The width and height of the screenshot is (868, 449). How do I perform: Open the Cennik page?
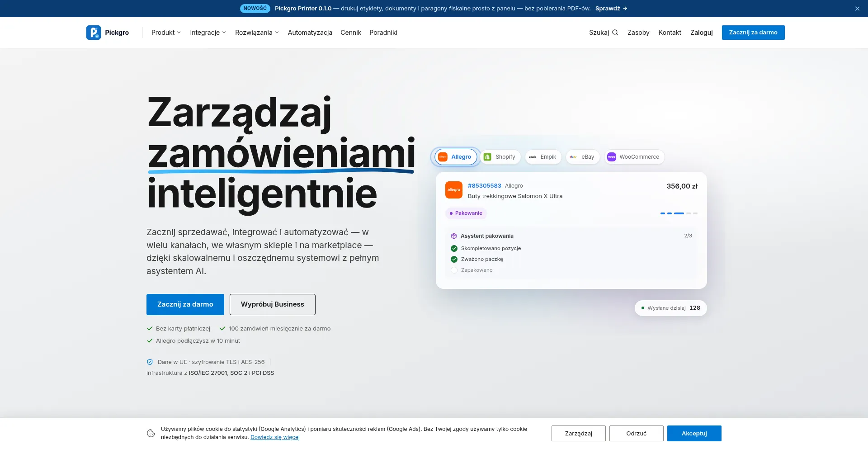point(351,33)
